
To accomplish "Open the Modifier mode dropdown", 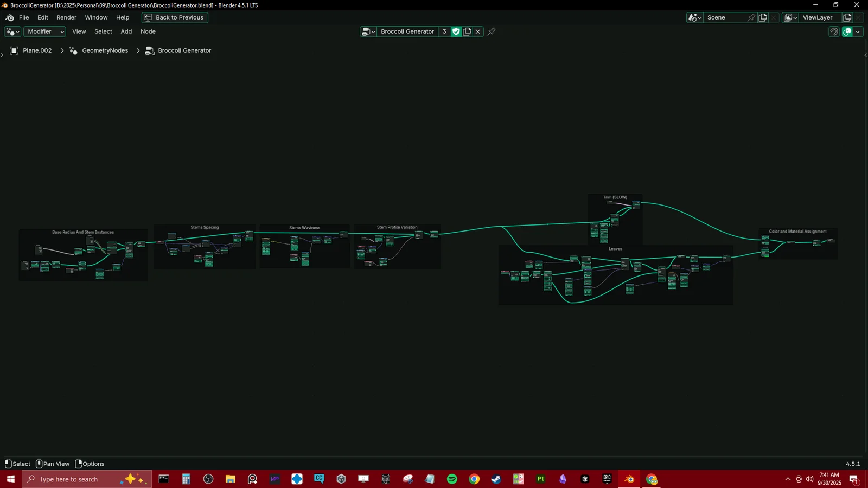I will point(44,31).
